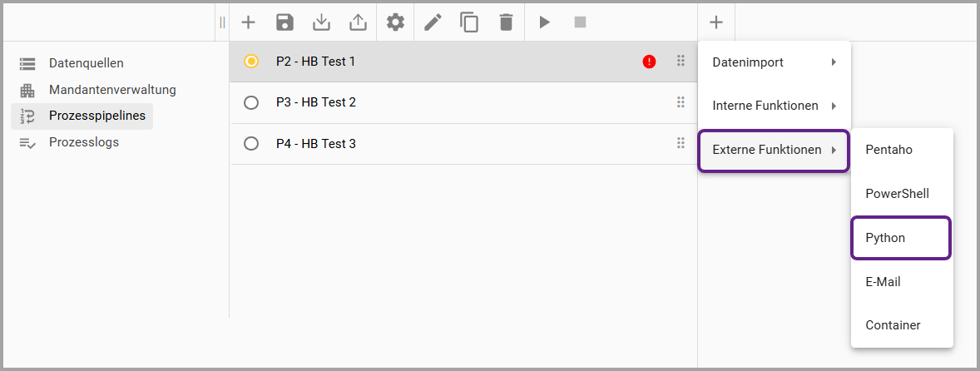Screen dimensions: 980x371
Task: Select the P2 - HB Test 1 radio button
Action: click(x=251, y=62)
